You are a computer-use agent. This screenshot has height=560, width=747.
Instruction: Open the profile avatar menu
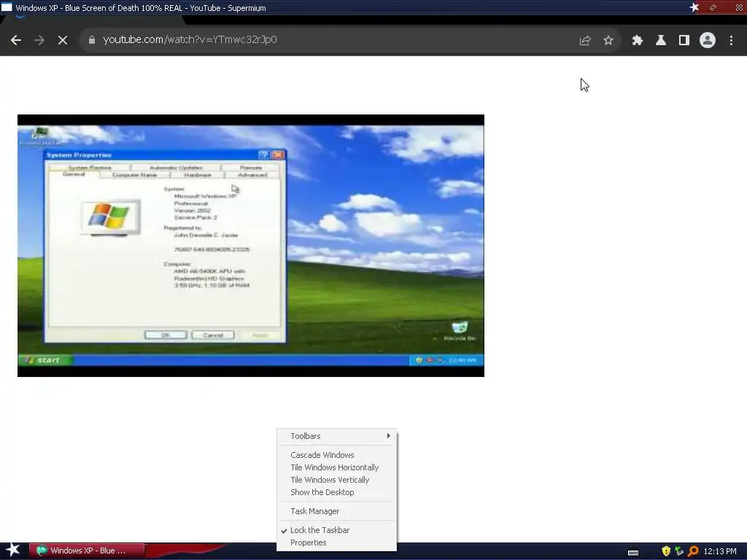coord(708,41)
